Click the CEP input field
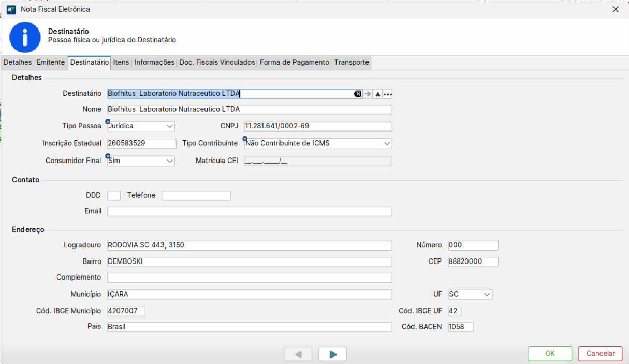The height and width of the screenshot is (364, 629). tap(473, 261)
